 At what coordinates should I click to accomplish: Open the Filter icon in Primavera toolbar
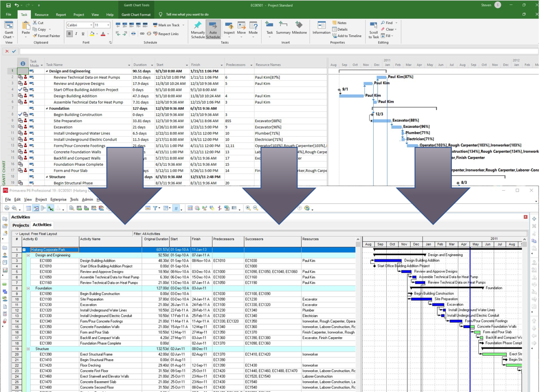coord(155,208)
